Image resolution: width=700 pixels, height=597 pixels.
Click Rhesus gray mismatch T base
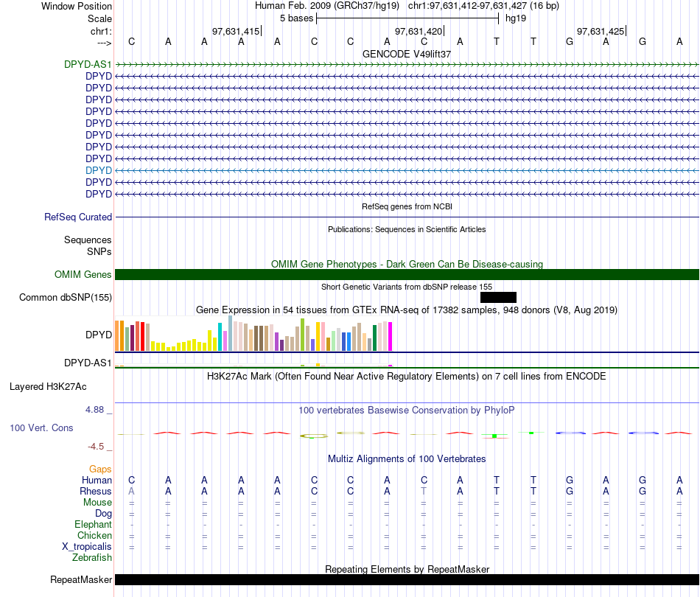pos(424,491)
